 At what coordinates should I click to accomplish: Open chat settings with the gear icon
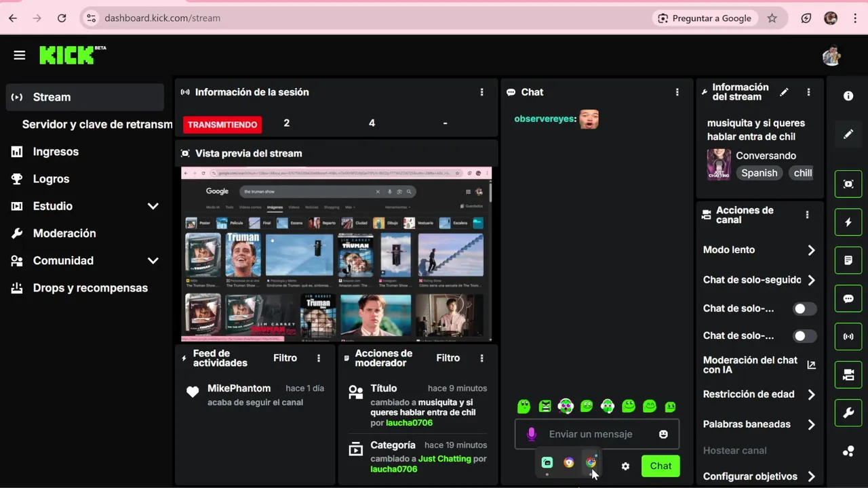click(x=625, y=466)
